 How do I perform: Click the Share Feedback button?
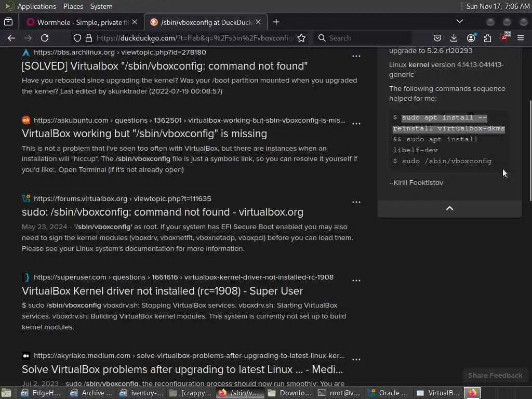pos(495,376)
